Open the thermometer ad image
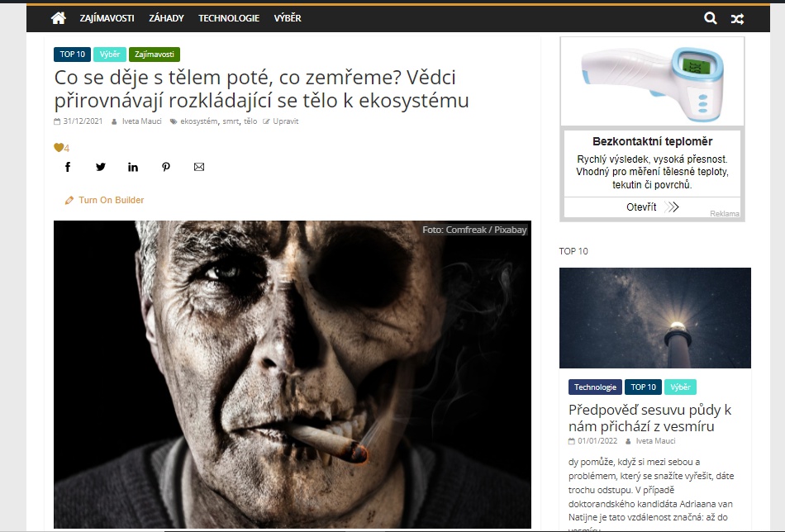Image resolution: width=785 pixels, height=532 pixels. click(652, 82)
